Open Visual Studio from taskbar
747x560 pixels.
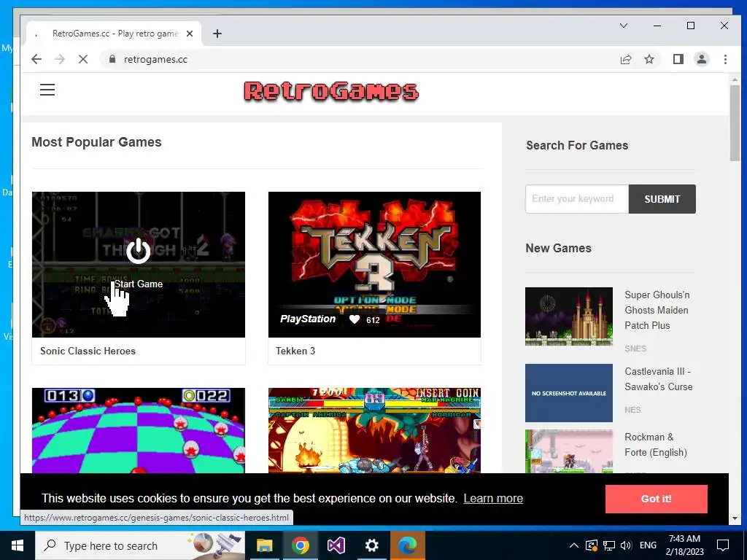(x=336, y=545)
